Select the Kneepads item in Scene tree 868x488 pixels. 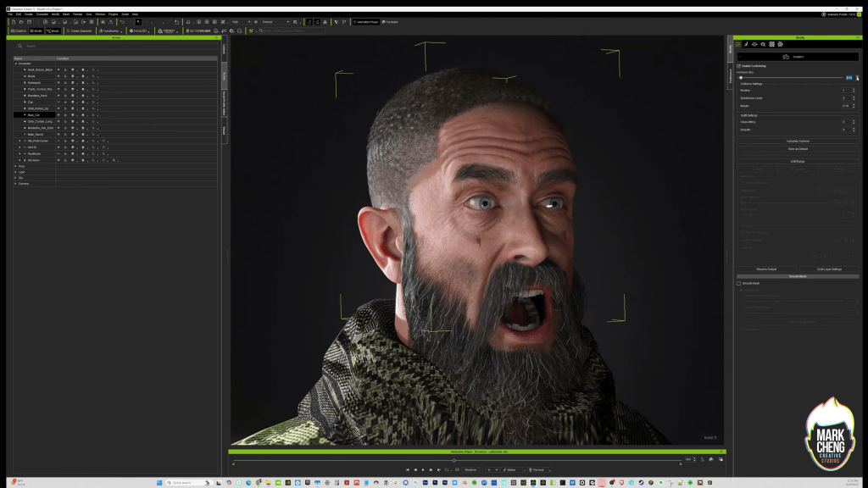click(x=34, y=82)
